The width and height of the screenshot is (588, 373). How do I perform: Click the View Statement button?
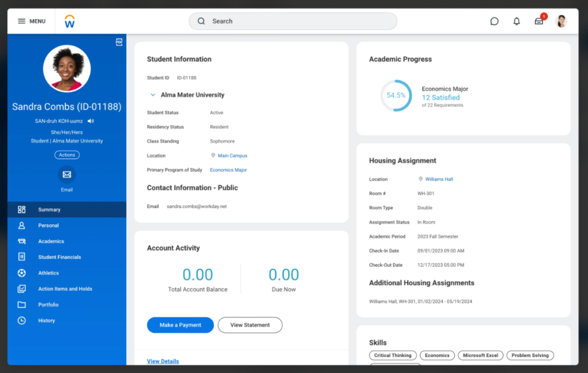(250, 325)
